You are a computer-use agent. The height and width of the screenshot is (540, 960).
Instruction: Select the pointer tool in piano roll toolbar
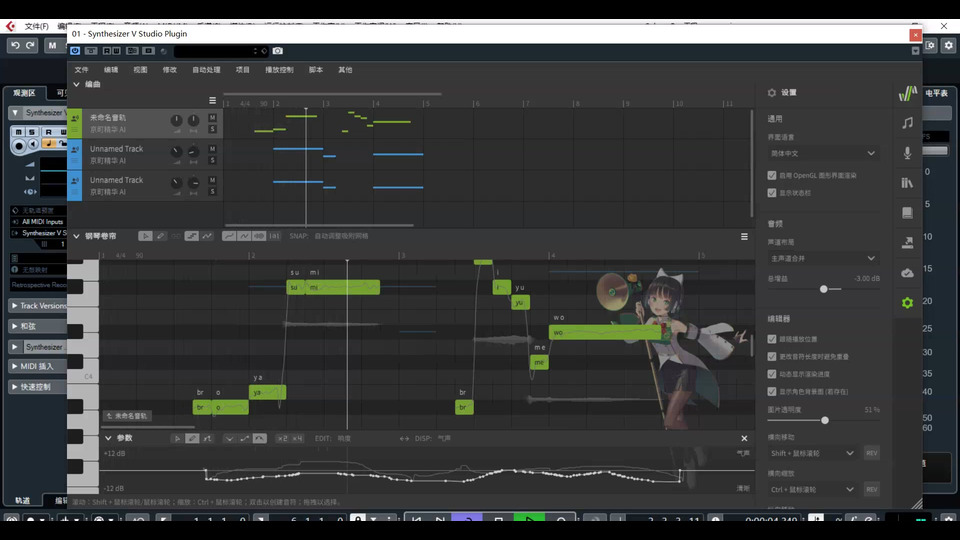[145, 236]
